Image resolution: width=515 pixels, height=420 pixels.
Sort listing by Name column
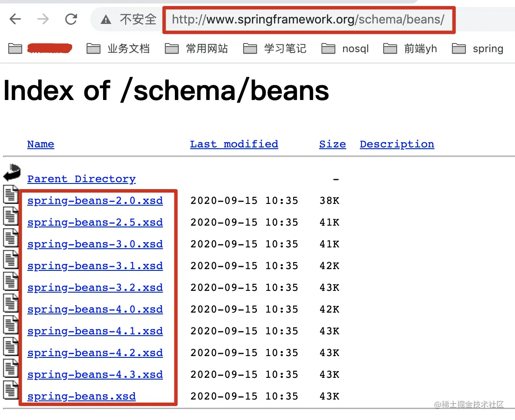click(x=41, y=144)
